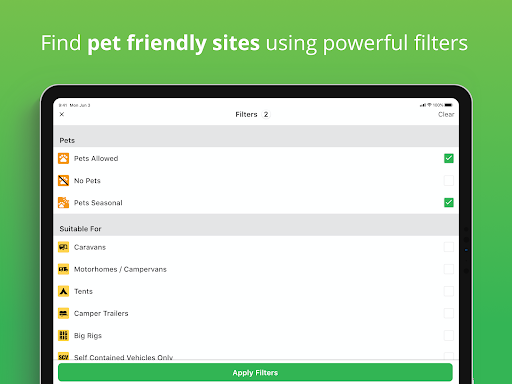Check the Motorhomes / Campervans checkbox
Screen dimensions: 512x384
tap(449, 269)
